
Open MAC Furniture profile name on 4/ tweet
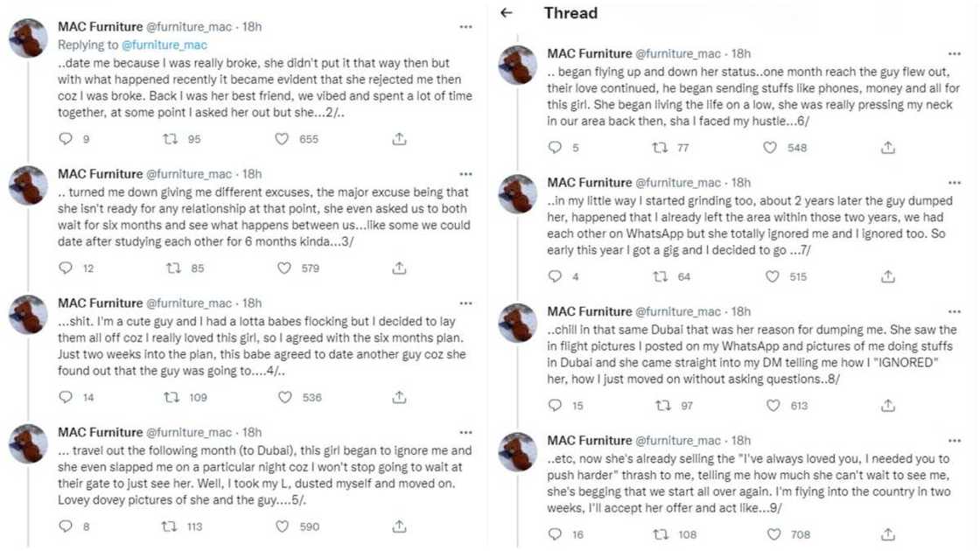100,303
